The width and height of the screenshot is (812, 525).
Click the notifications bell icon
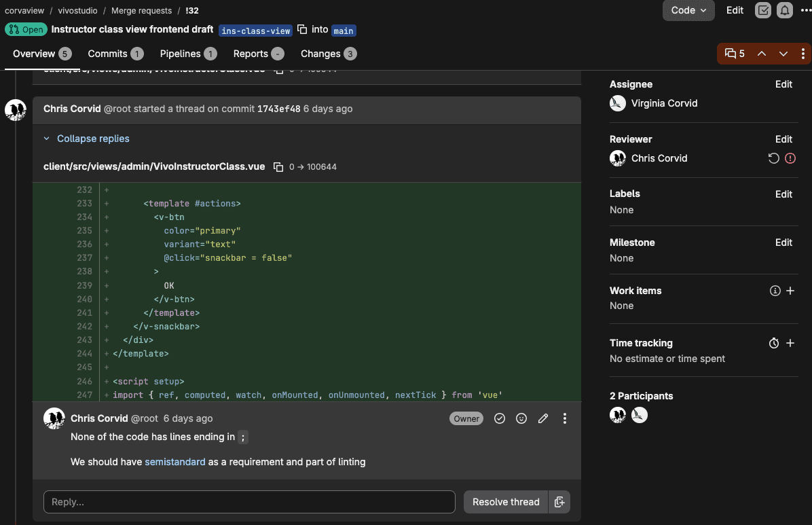pos(785,10)
